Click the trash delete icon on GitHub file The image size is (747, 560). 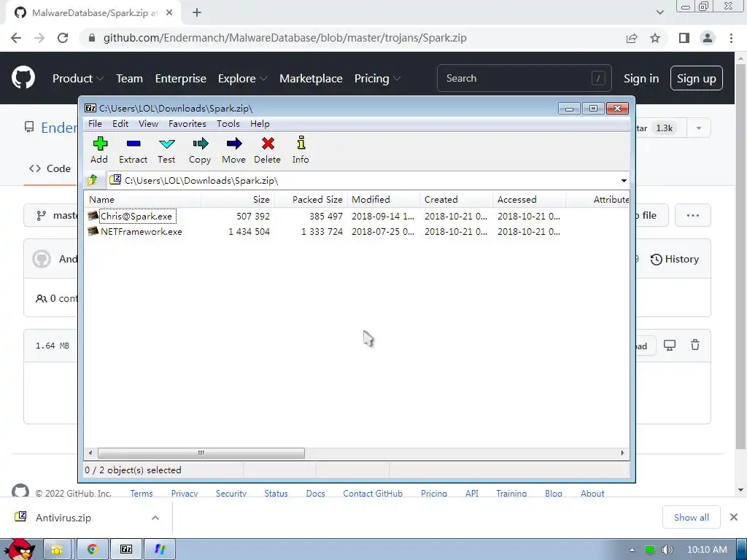point(695,345)
